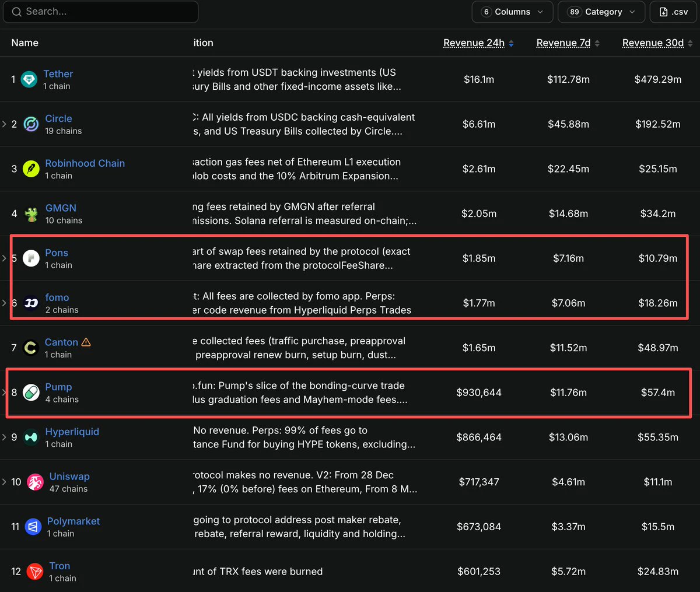Open the fomo protocol link
This screenshot has height=592, width=700.
pos(57,297)
